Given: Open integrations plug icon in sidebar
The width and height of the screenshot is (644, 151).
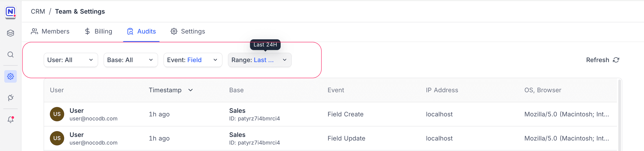Looking at the screenshot, I should (11, 98).
